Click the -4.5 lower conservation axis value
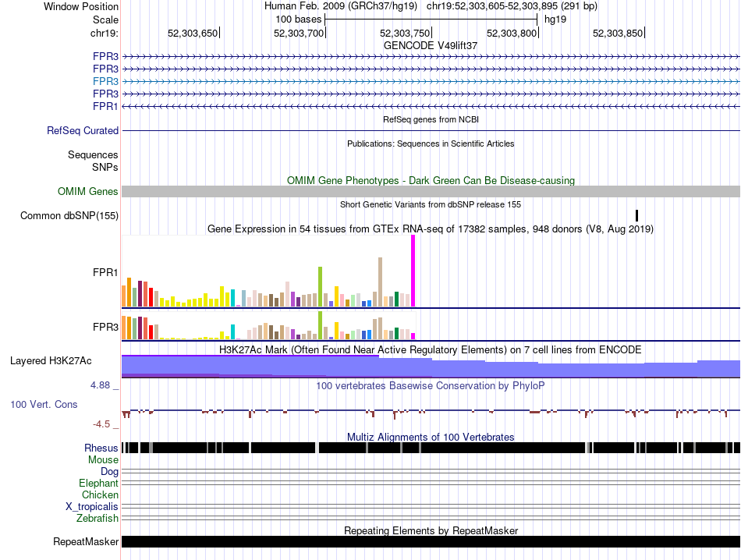The image size is (741, 560). (x=101, y=424)
